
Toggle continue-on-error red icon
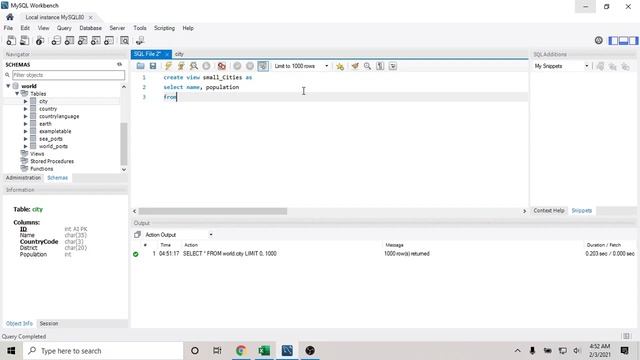point(222,66)
